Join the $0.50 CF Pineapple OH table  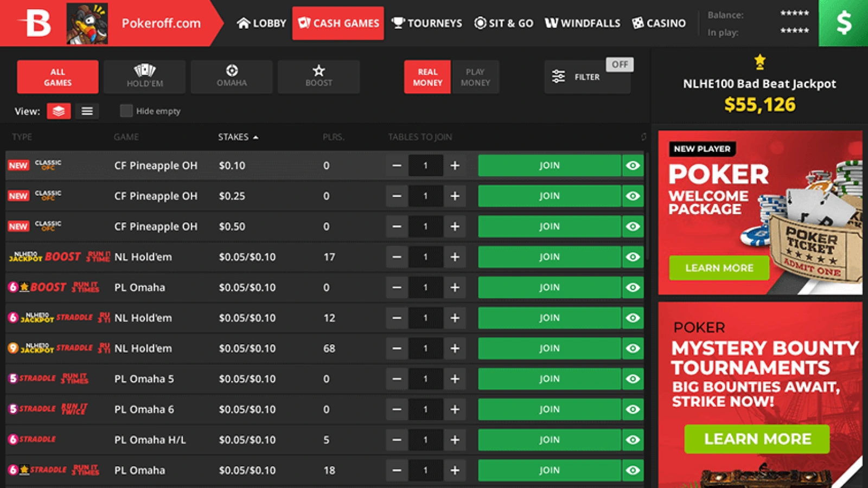pos(549,226)
